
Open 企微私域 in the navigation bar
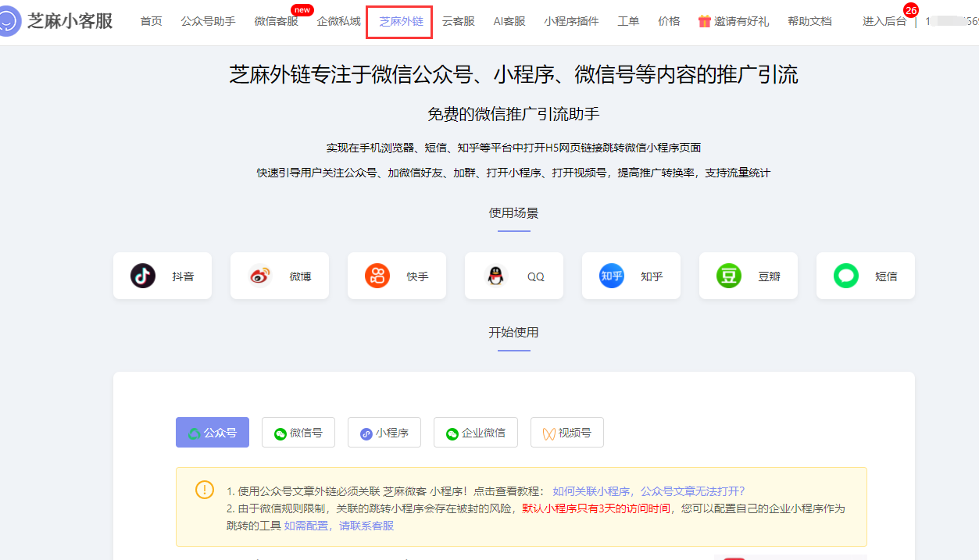[x=338, y=21]
